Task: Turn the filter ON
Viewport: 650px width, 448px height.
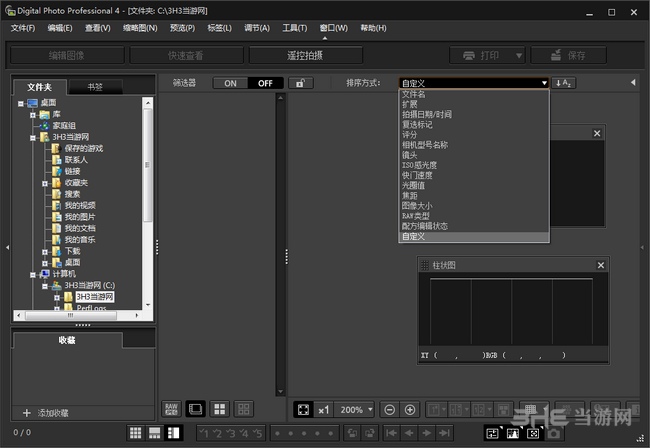Action: click(230, 83)
